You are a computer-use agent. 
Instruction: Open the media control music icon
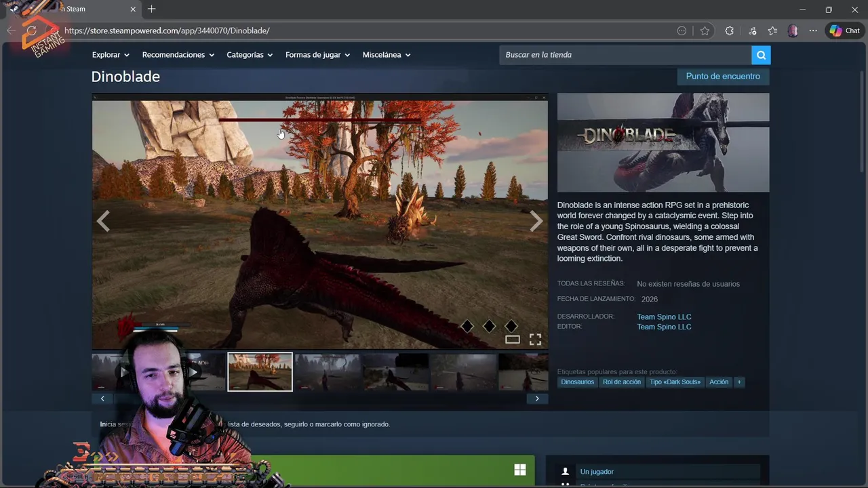[x=752, y=30]
